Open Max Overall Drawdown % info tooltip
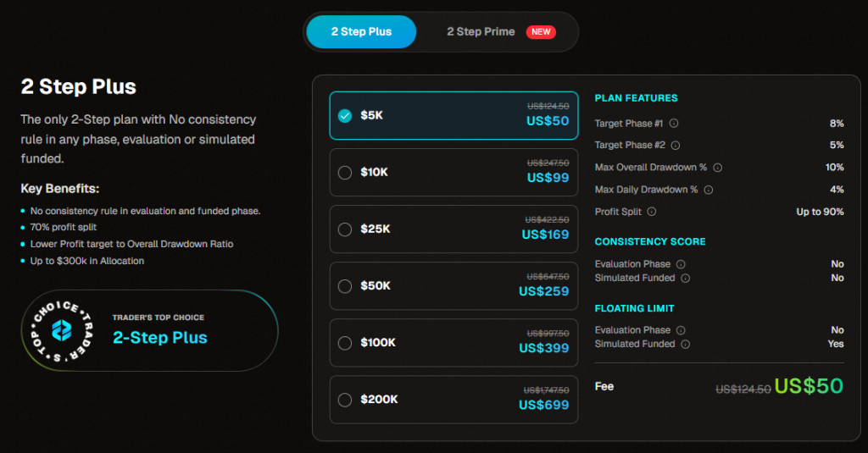This screenshot has height=453, width=868. click(x=717, y=168)
